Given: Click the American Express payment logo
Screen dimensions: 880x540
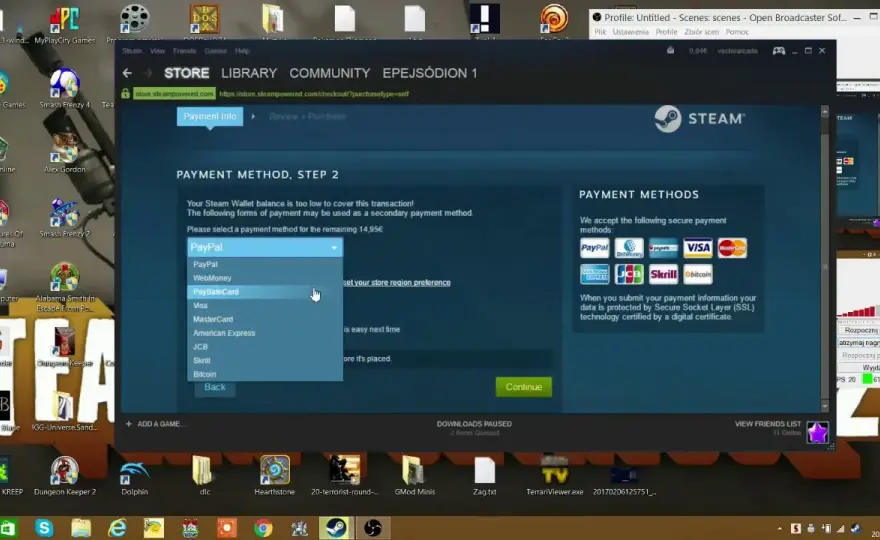Looking at the screenshot, I should [594, 274].
